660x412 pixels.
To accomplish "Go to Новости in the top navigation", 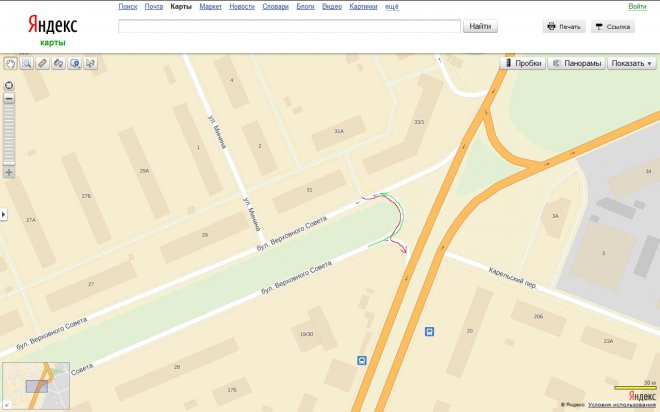I will pyautogui.click(x=241, y=7).
